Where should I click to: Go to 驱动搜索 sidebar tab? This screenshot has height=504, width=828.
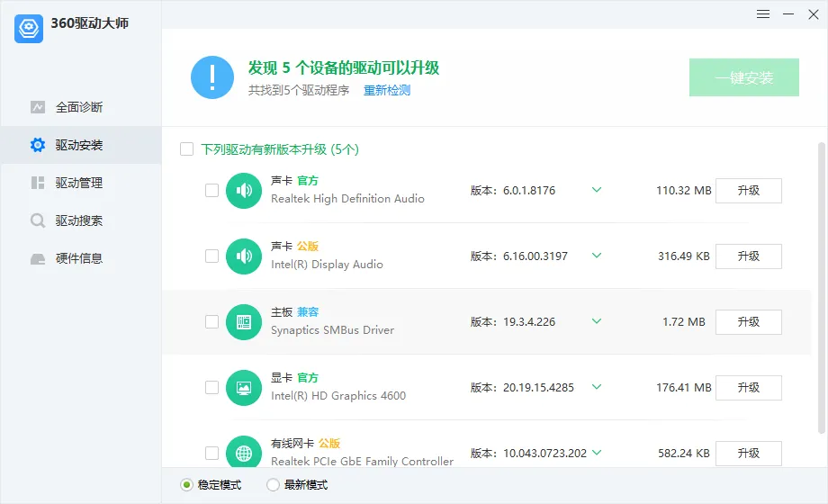(81, 220)
